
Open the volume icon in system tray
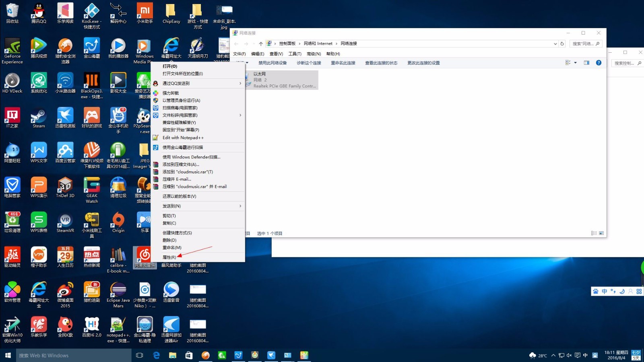pyautogui.click(x=569, y=355)
